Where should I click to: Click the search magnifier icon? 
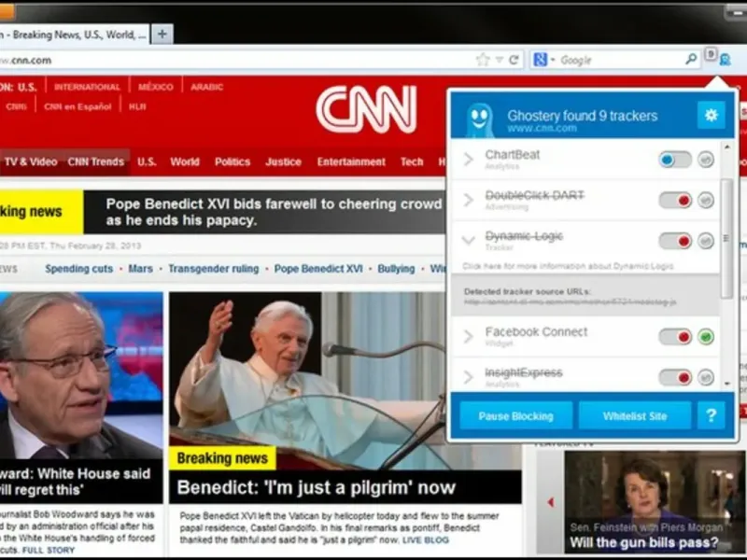pyautogui.click(x=691, y=59)
